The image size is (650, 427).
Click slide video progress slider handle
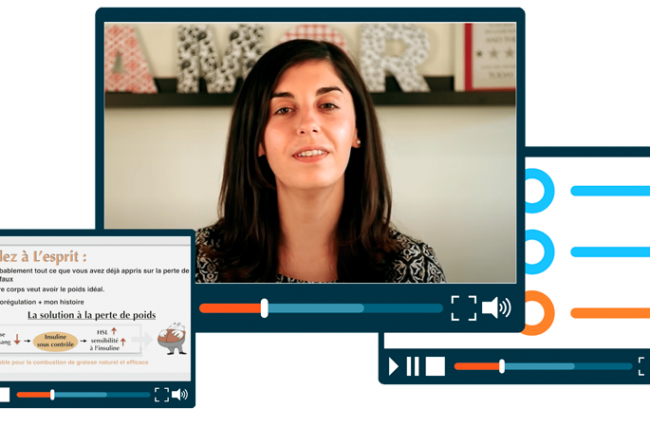(x=52, y=395)
